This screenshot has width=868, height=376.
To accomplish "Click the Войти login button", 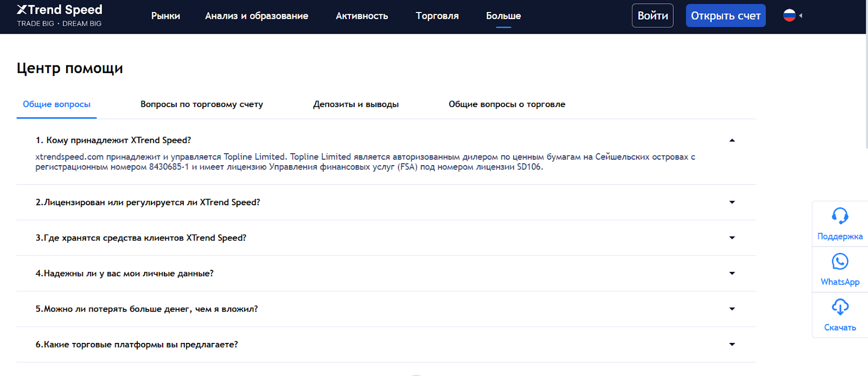I will [x=653, y=16].
